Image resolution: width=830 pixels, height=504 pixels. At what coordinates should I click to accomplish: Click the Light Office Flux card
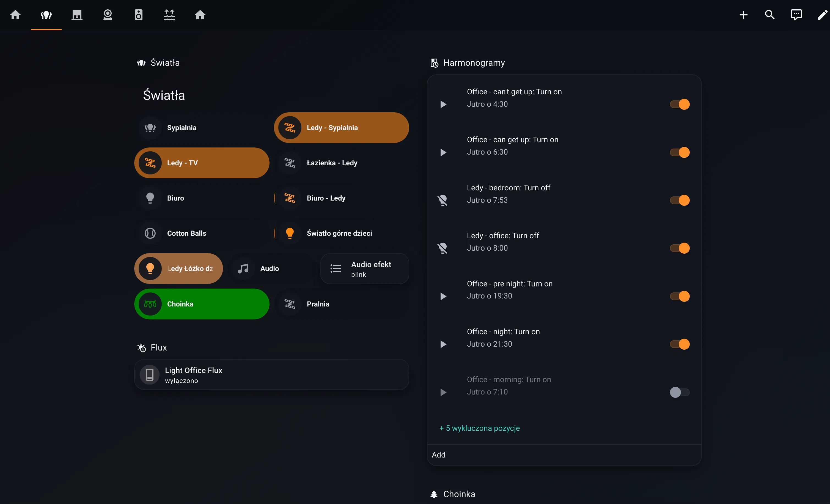(271, 374)
